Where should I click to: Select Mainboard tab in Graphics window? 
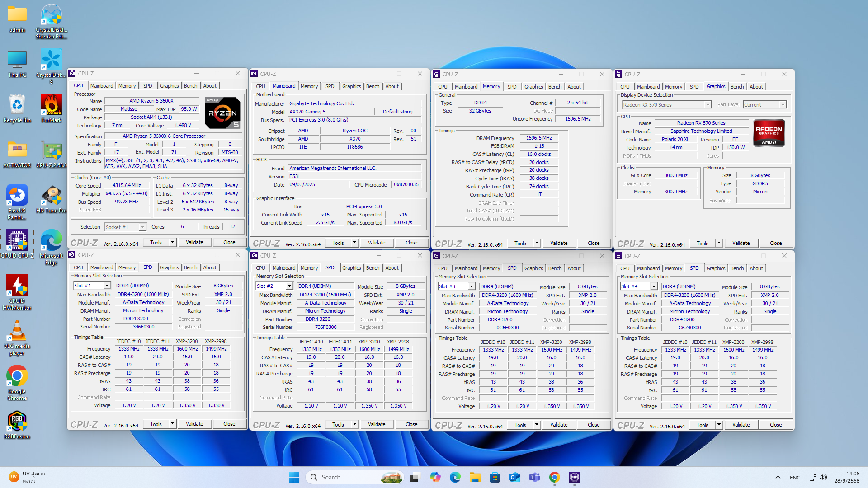point(648,87)
